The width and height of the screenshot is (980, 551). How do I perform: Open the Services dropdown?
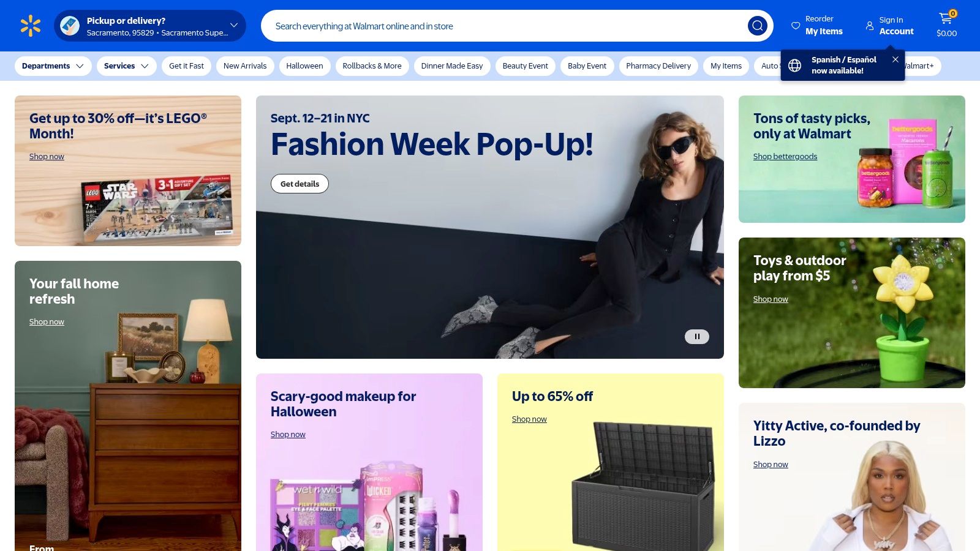pyautogui.click(x=126, y=66)
